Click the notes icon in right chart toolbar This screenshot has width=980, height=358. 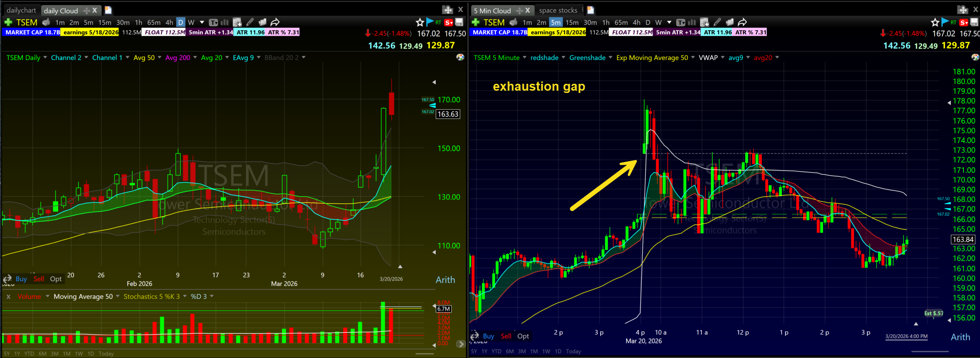point(730,22)
